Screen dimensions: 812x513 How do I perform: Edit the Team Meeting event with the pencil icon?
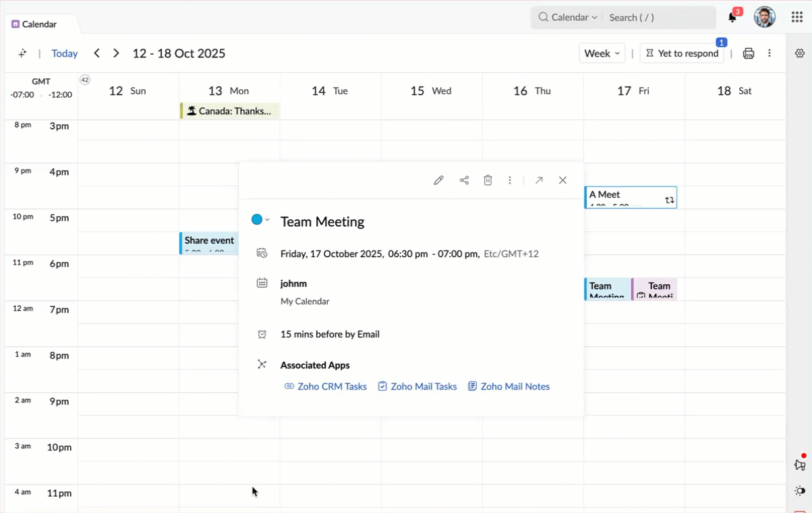(x=438, y=180)
